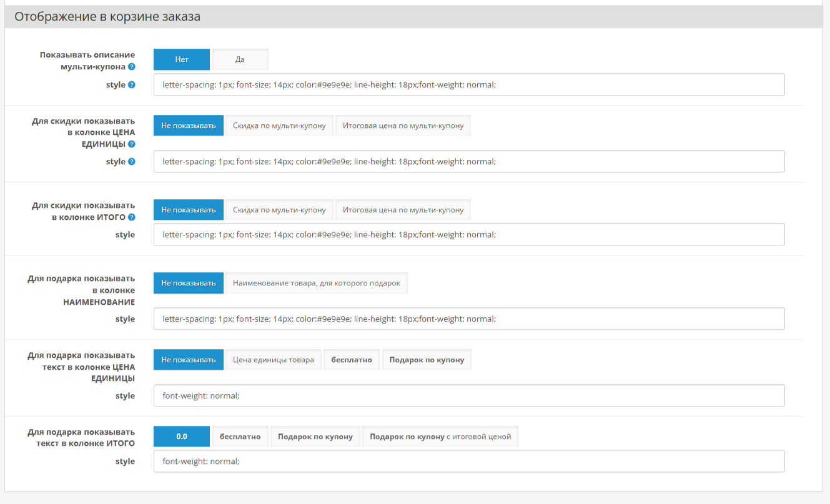Viewport: 830px width, 504px height.
Task: Choose "Скидка по мульти-купону" in discount ЦЕНА ЕДИНИЦЫ row
Action: pos(279,125)
